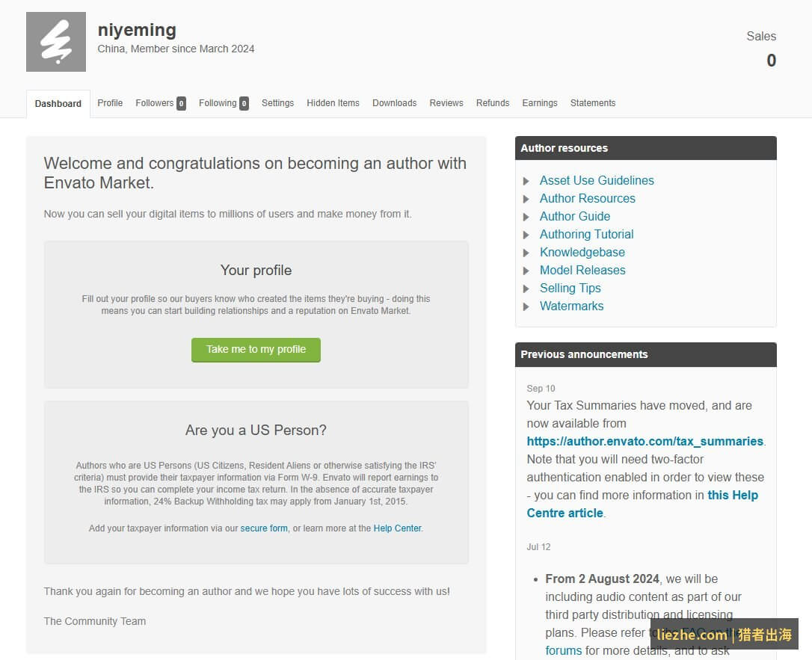The image size is (812, 660).
Task: Switch to the Profile tab
Action: point(110,103)
